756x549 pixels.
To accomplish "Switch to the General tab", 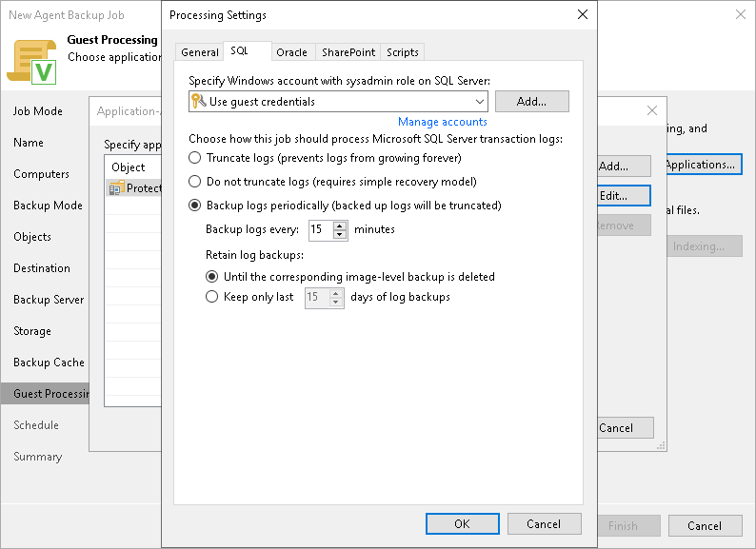I will (x=200, y=52).
